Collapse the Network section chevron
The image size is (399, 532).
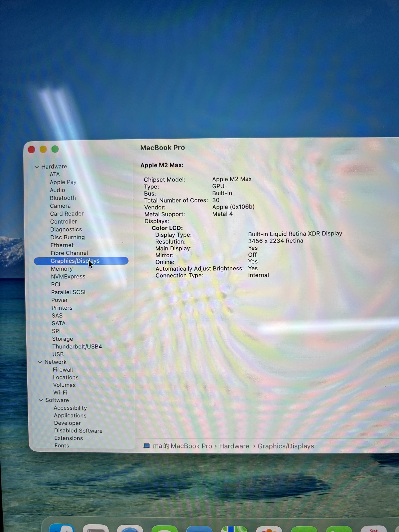click(x=40, y=362)
